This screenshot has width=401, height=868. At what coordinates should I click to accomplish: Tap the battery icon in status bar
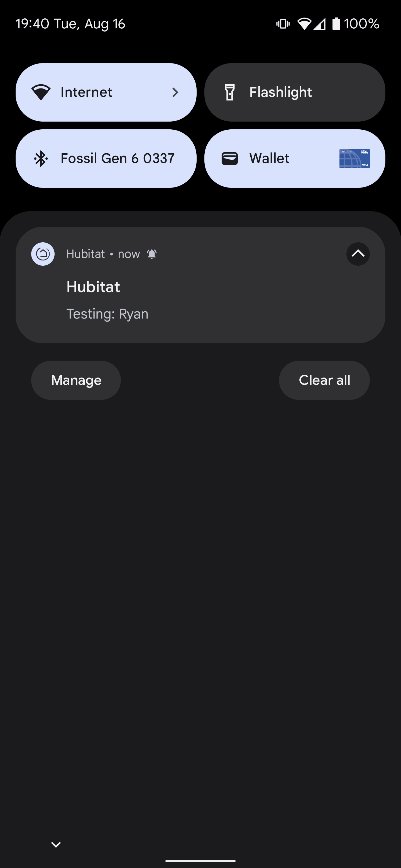point(336,24)
